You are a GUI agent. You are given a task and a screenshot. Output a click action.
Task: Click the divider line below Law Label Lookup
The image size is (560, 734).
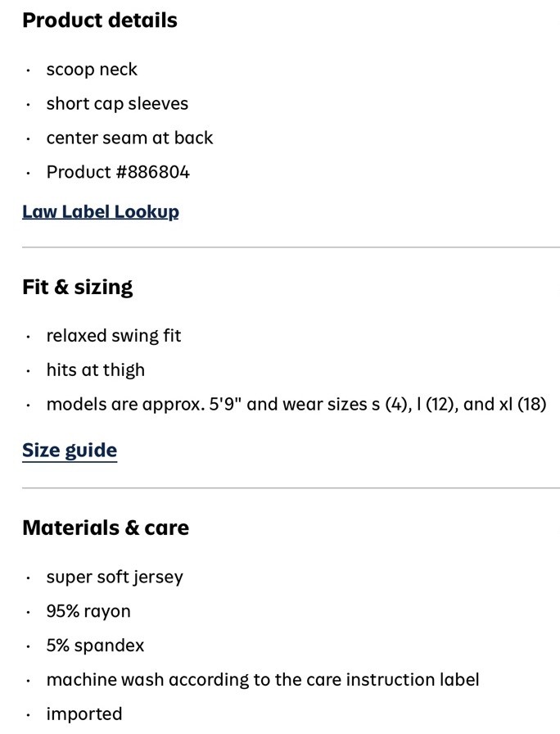(x=291, y=247)
